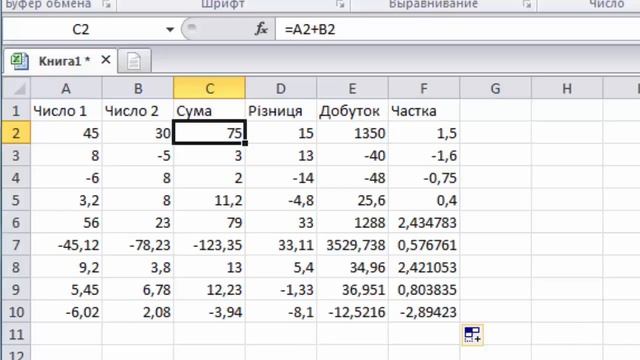Screen dimensions: 640x360
Task: Open the clipboard group dialog launcher
Action: pyautogui.click(x=107, y=4)
